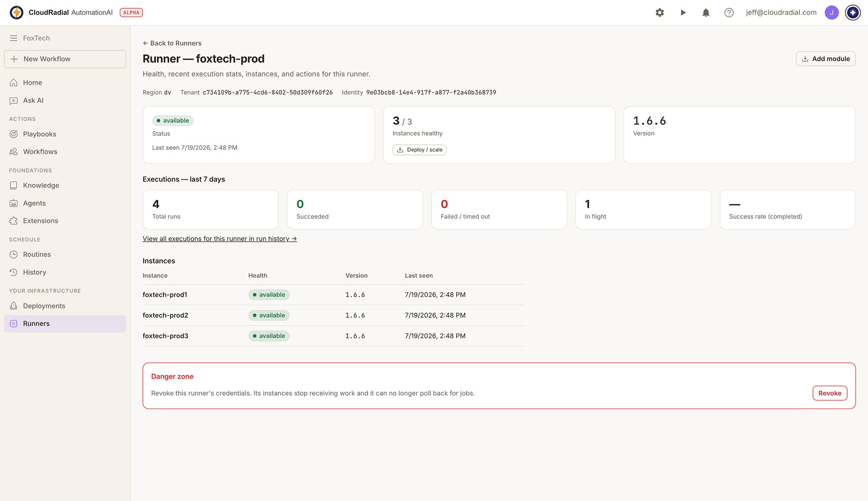Click the red Revoke button
The height and width of the screenshot is (501, 868).
(x=830, y=393)
